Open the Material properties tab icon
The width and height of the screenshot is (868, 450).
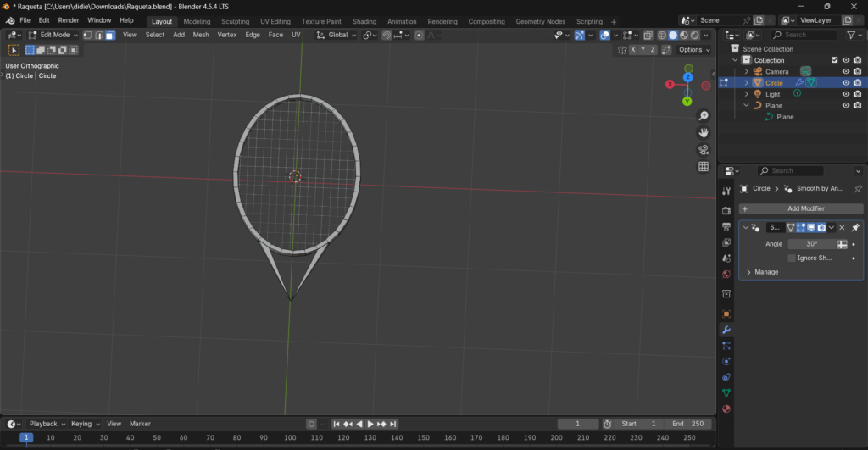[x=726, y=409]
